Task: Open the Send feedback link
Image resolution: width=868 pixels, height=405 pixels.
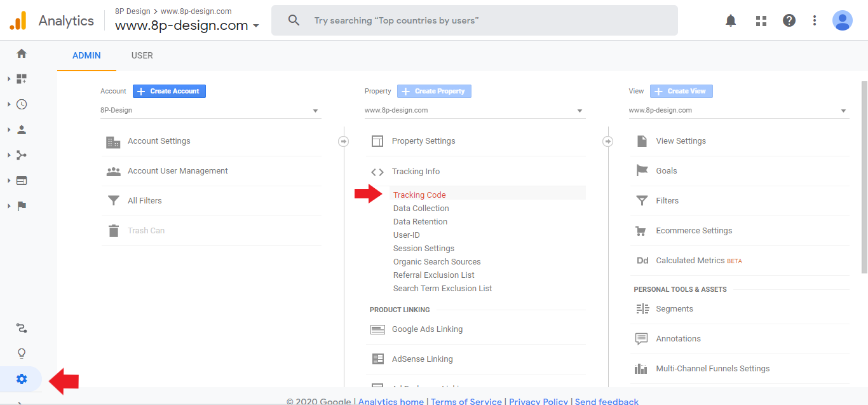Action: (607, 401)
